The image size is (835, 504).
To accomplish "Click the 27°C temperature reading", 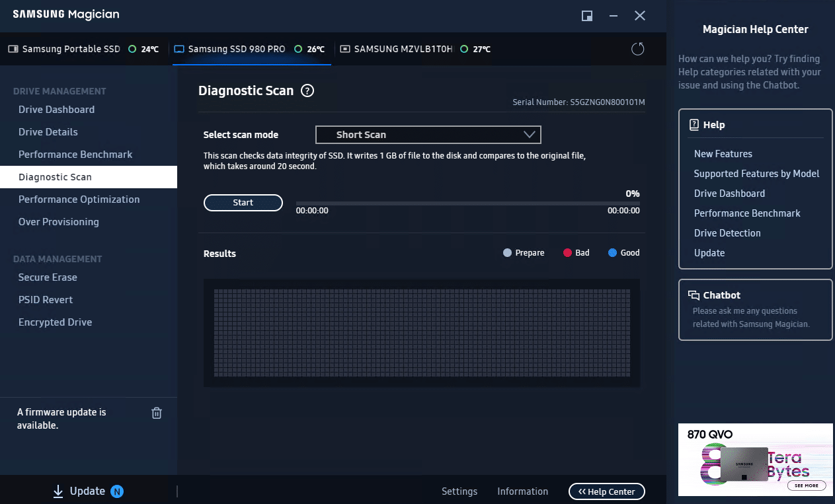I will point(482,49).
